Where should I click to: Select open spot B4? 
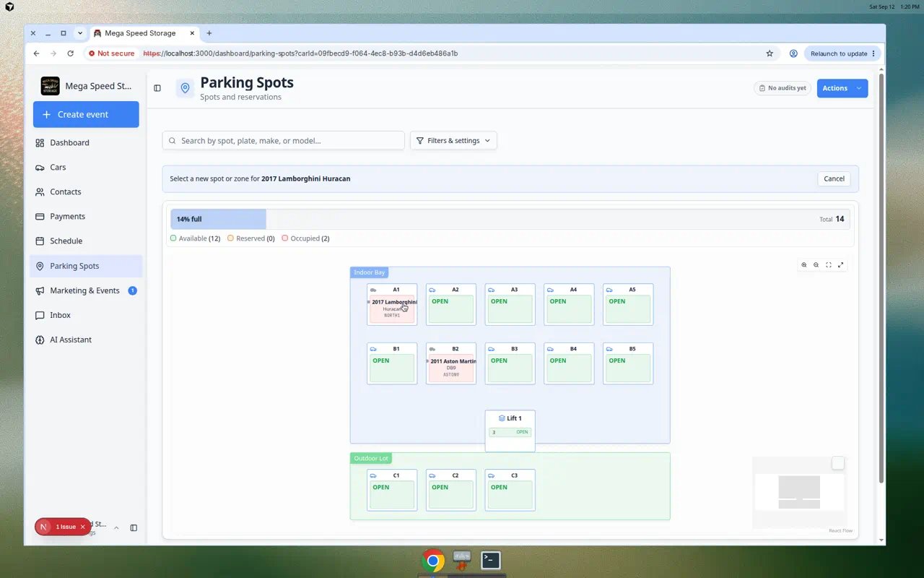point(569,363)
